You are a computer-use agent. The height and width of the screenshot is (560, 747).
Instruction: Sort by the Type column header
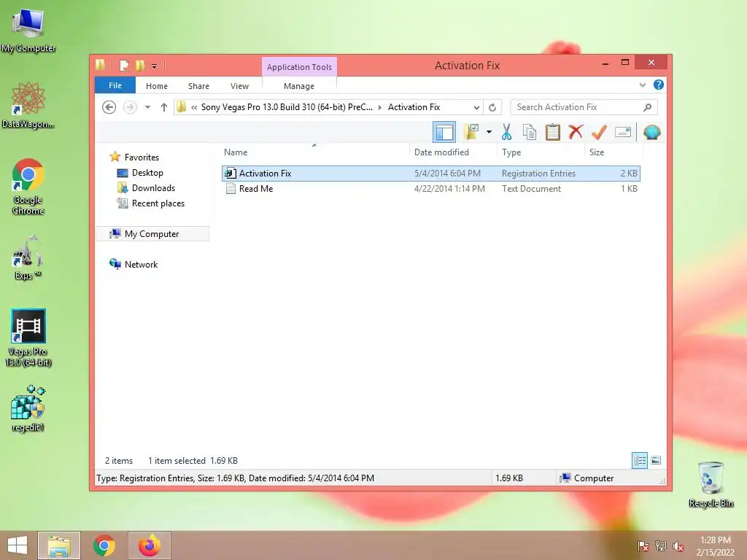click(x=541, y=152)
